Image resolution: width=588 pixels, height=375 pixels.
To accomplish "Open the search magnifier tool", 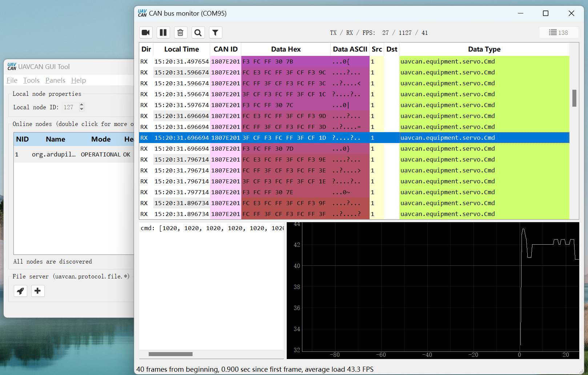I will (x=198, y=33).
